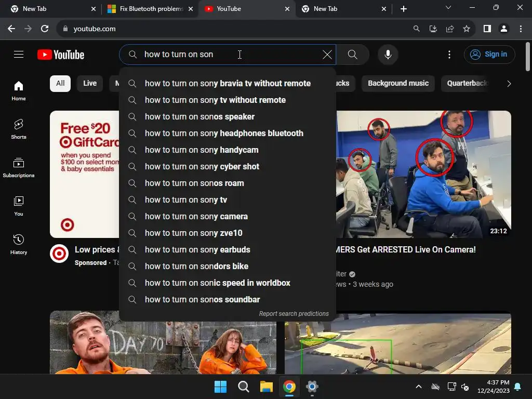Open the tab search dropdown chevron

point(448,7)
